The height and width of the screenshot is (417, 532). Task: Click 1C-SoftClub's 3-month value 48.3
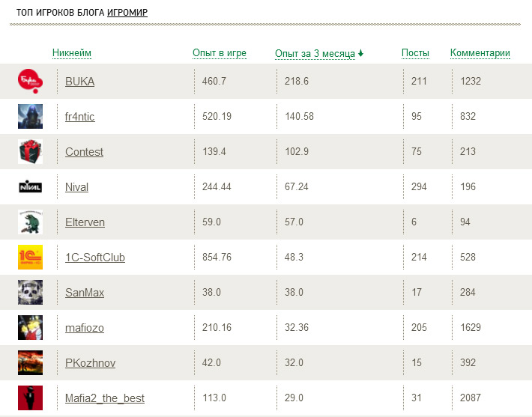(x=294, y=257)
